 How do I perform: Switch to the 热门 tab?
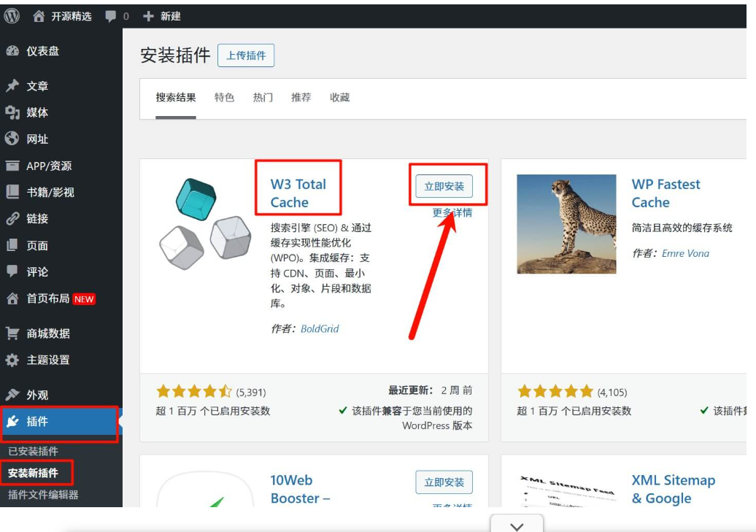coord(263,98)
